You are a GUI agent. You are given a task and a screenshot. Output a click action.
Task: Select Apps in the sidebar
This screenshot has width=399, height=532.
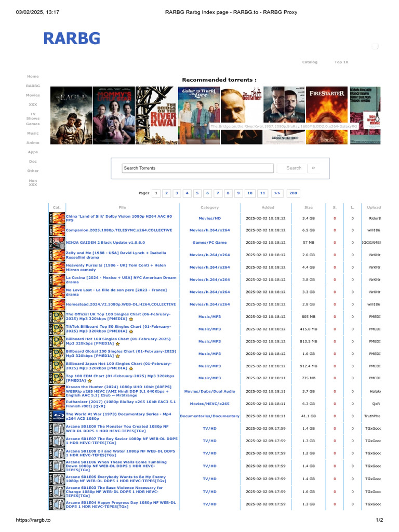(33, 152)
